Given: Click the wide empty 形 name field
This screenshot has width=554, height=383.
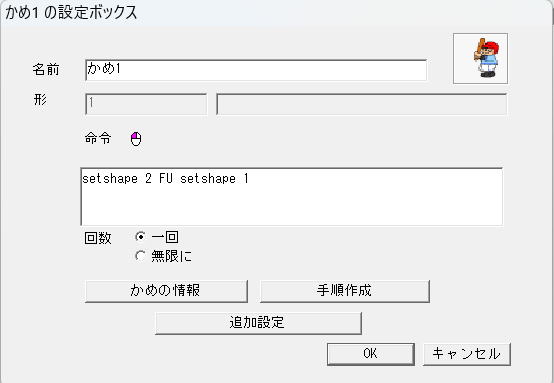Looking at the screenshot, I should point(362,104).
